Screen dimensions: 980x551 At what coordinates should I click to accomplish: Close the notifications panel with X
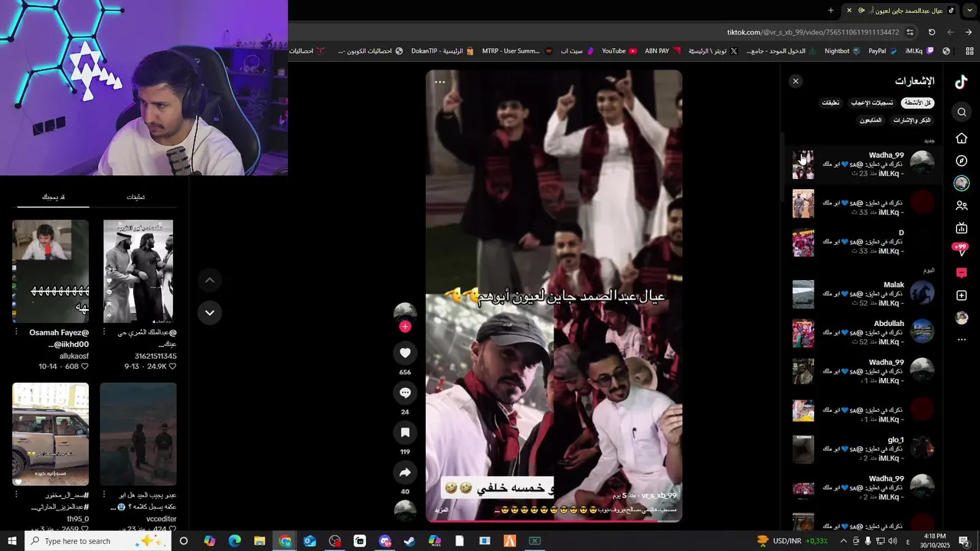(x=795, y=81)
